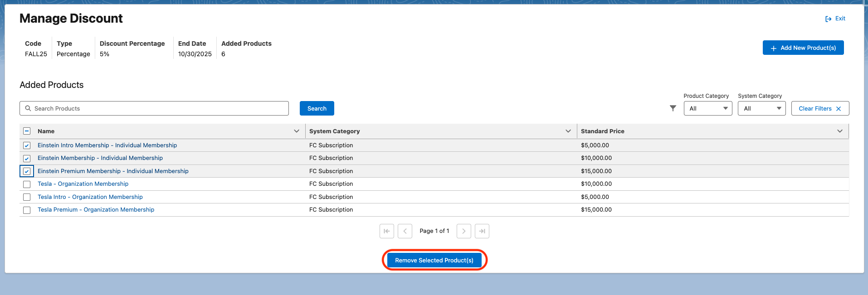
Task: Open Einstein Intro Membership product link
Action: tap(107, 145)
